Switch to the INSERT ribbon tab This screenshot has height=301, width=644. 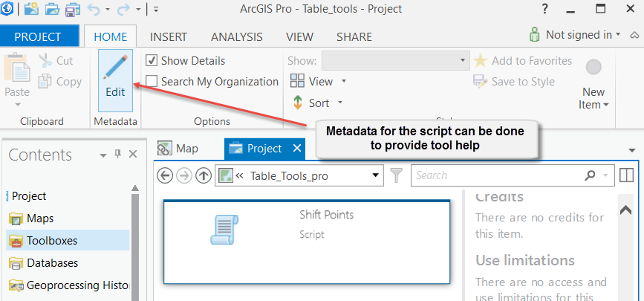[x=169, y=36]
